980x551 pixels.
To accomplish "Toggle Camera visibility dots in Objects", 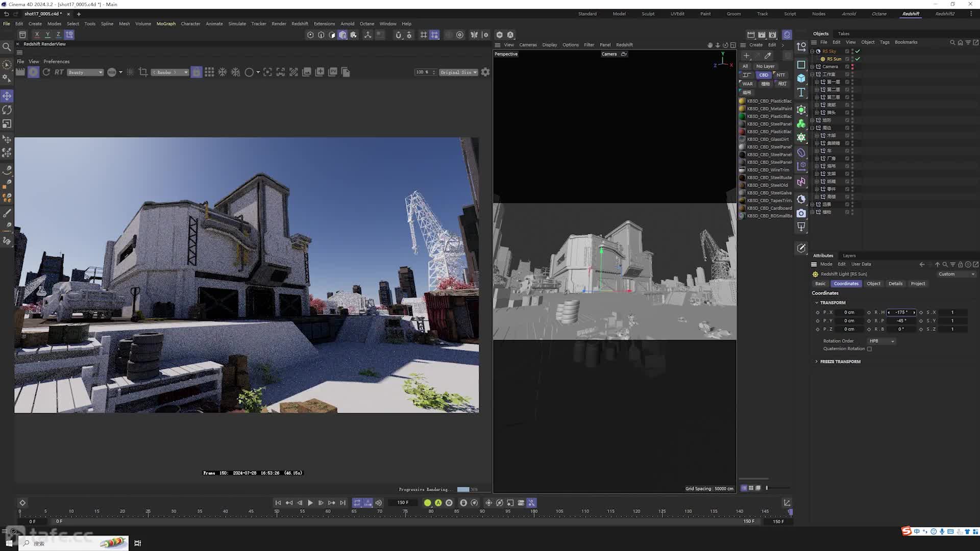I will [852, 67].
